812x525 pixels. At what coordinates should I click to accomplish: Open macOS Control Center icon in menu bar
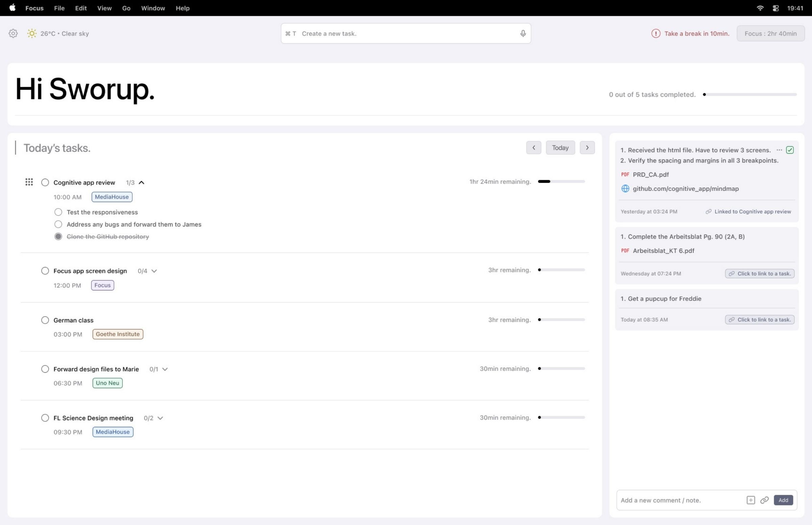pos(775,8)
